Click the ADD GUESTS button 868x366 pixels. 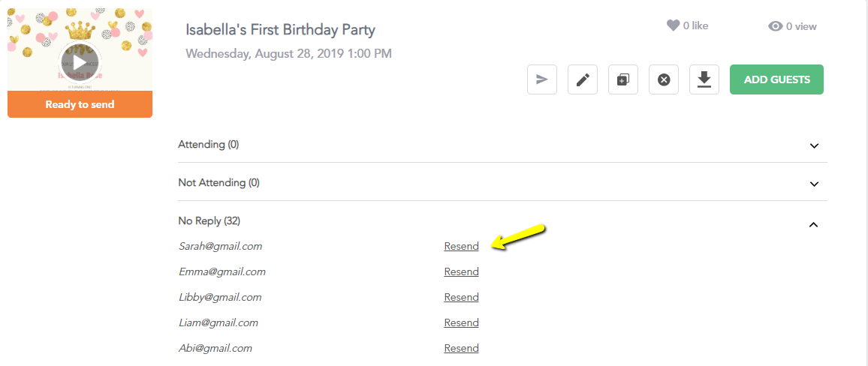[776, 79]
